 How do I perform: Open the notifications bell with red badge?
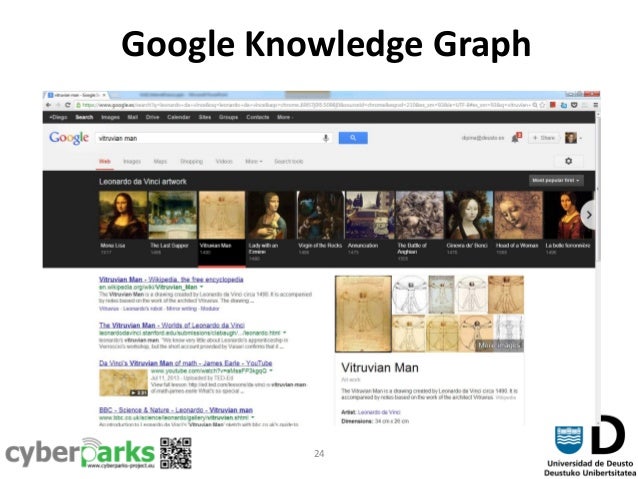pos(516,138)
